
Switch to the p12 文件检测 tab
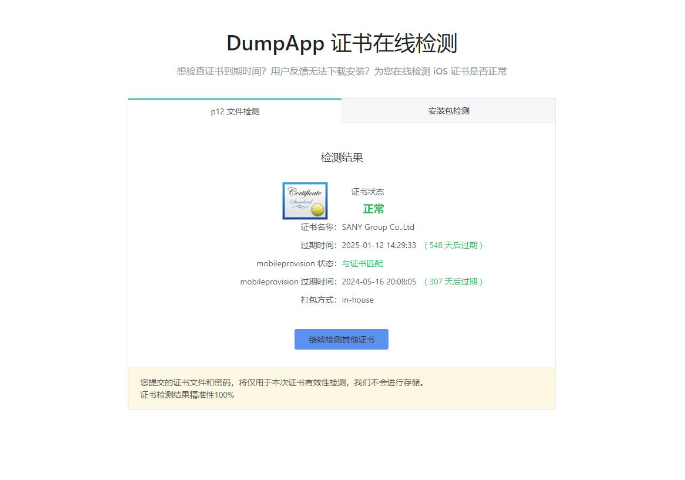coord(235,111)
